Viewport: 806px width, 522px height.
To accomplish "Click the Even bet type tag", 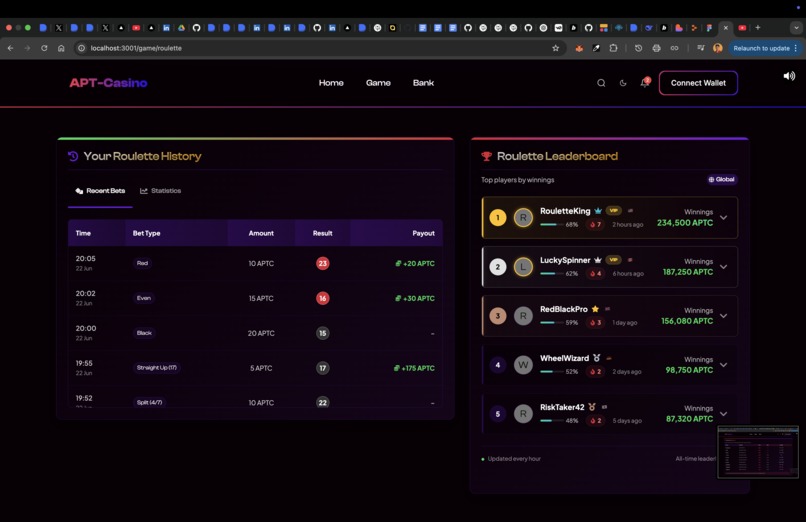I will (x=144, y=298).
